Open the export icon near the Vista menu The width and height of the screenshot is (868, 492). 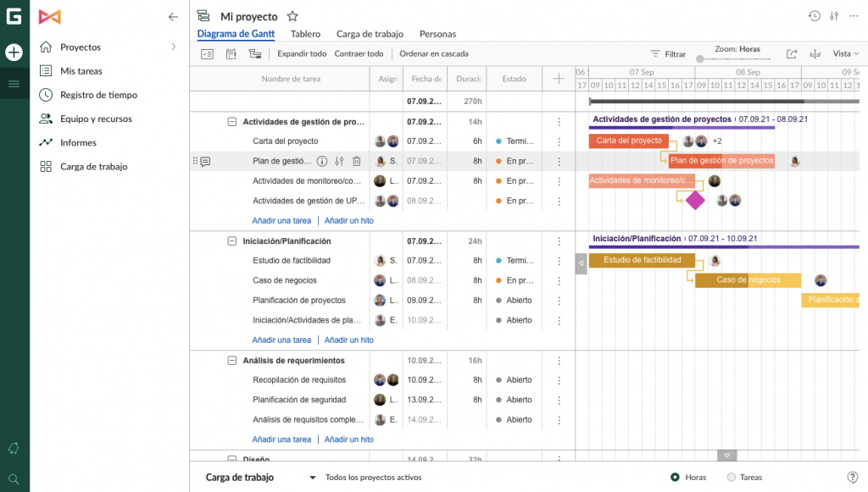(792, 53)
